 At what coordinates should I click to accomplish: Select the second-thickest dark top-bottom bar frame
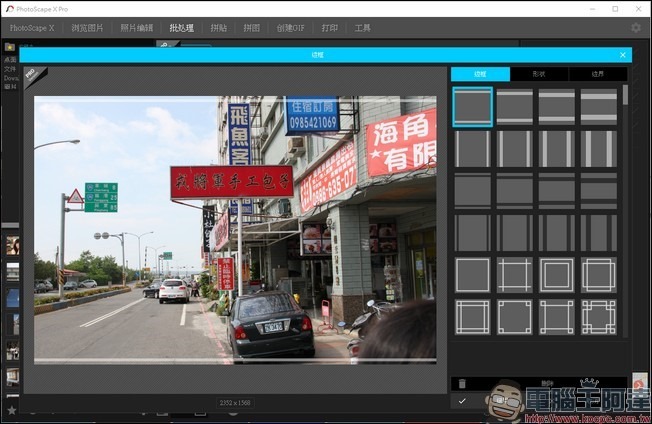pyautogui.click(x=556, y=191)
